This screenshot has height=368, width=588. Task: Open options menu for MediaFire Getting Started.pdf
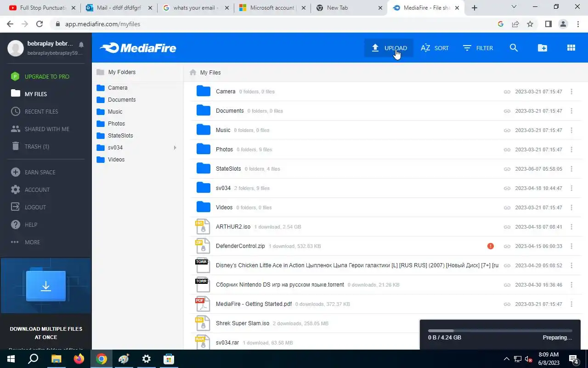pos(571,304)
